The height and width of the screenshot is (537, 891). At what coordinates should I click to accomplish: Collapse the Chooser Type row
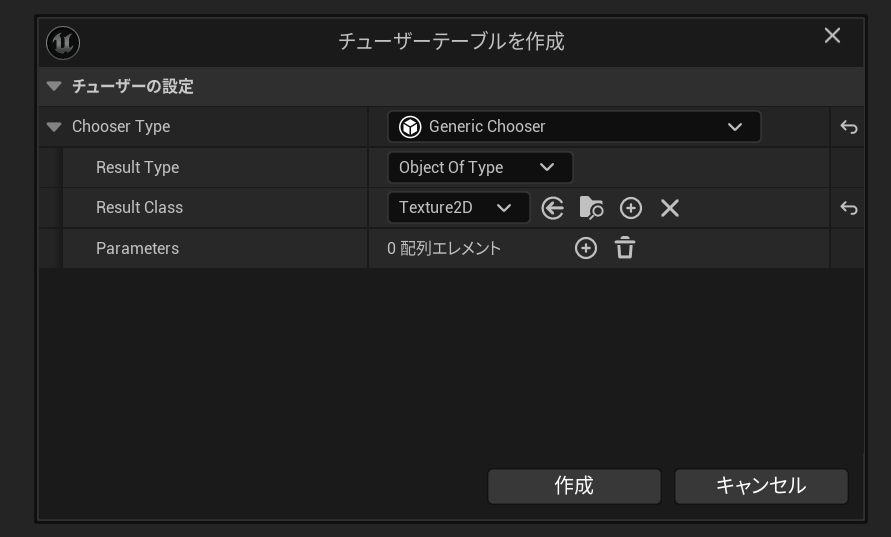click(x=54, y=127)
